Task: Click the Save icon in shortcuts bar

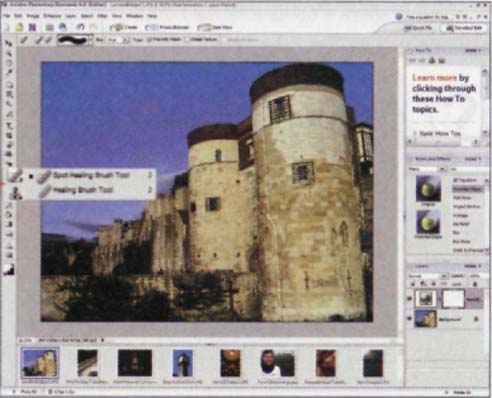Action: (32, 27)
